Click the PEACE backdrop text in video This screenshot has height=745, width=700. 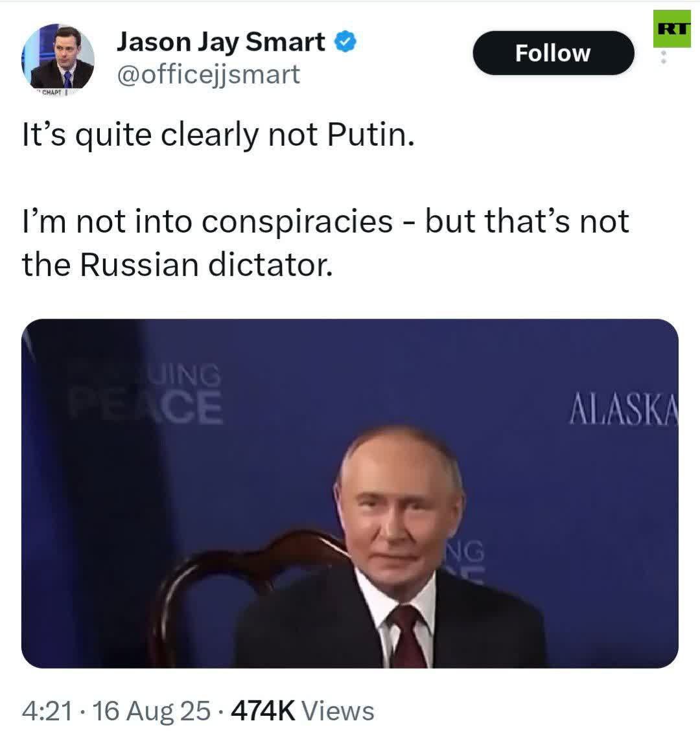pyautogui.click(x=146, y=407)
